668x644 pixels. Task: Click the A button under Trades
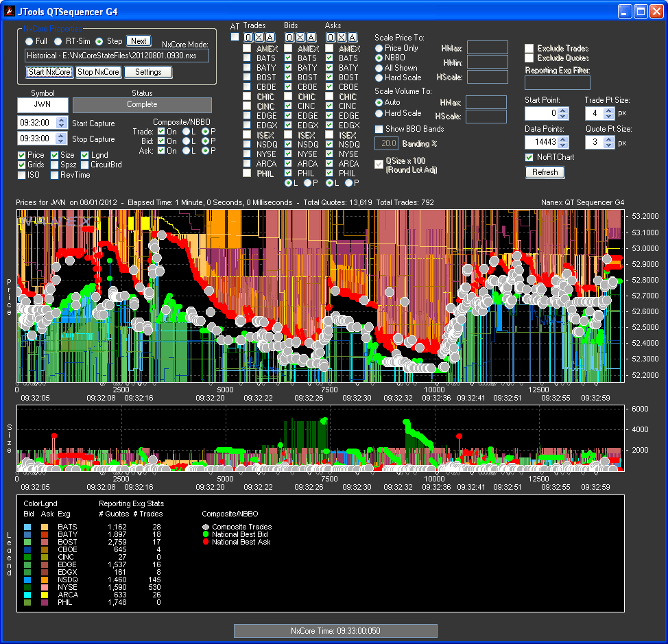point(270,38)
